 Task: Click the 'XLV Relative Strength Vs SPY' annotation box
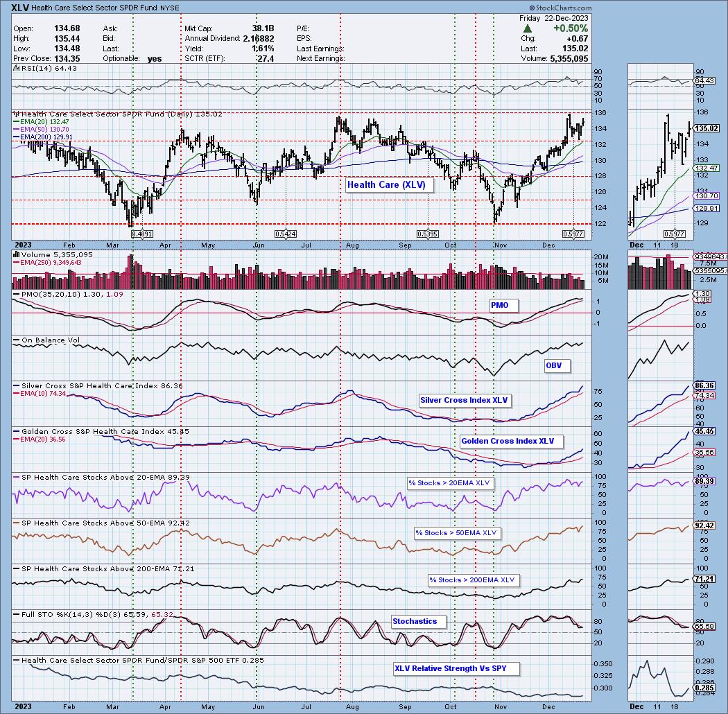(456, 669)
